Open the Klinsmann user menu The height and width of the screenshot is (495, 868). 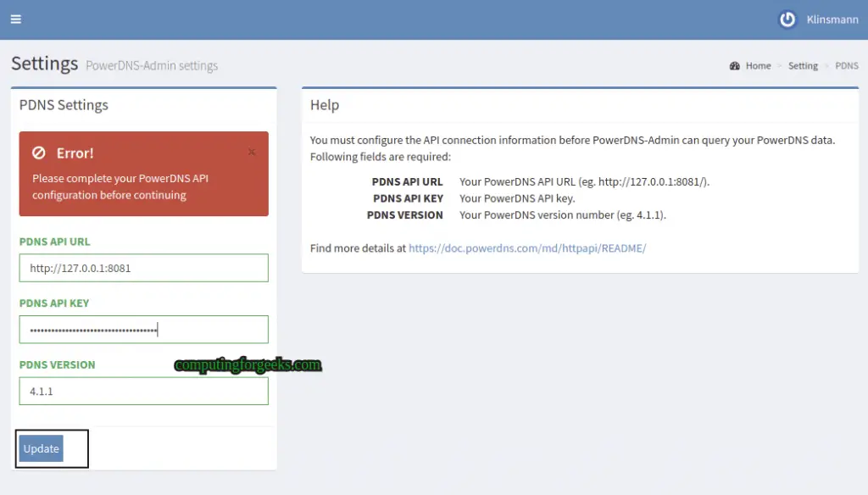[832, 19]
